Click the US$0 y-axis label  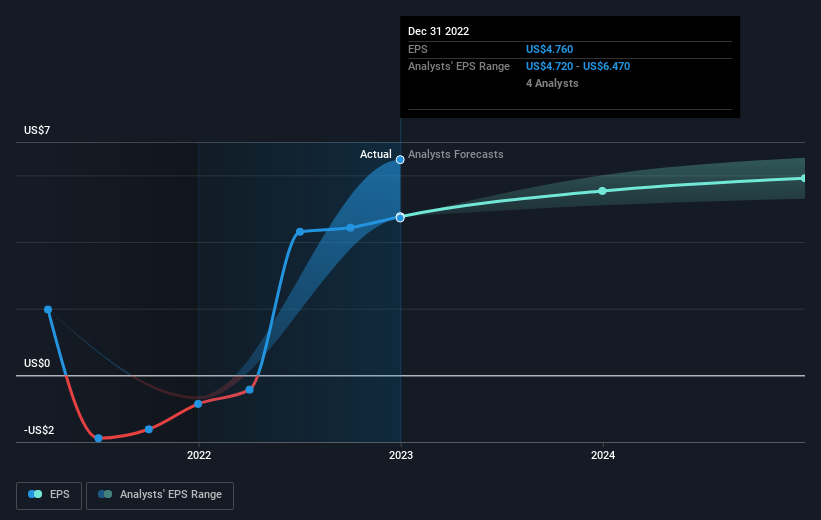(x=37, y=363)
